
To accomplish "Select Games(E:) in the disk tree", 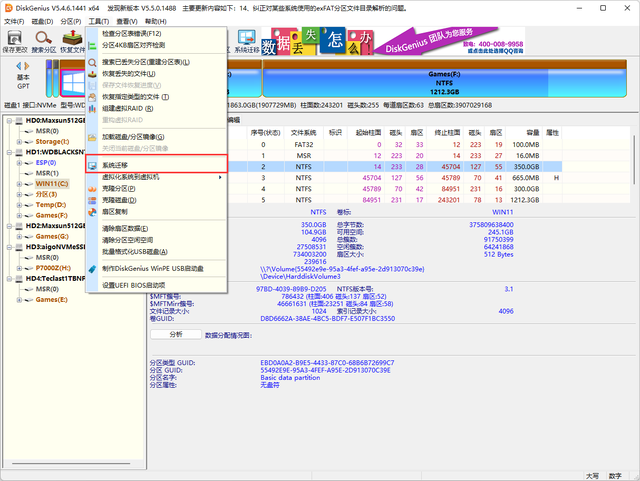I will point(51,300).
